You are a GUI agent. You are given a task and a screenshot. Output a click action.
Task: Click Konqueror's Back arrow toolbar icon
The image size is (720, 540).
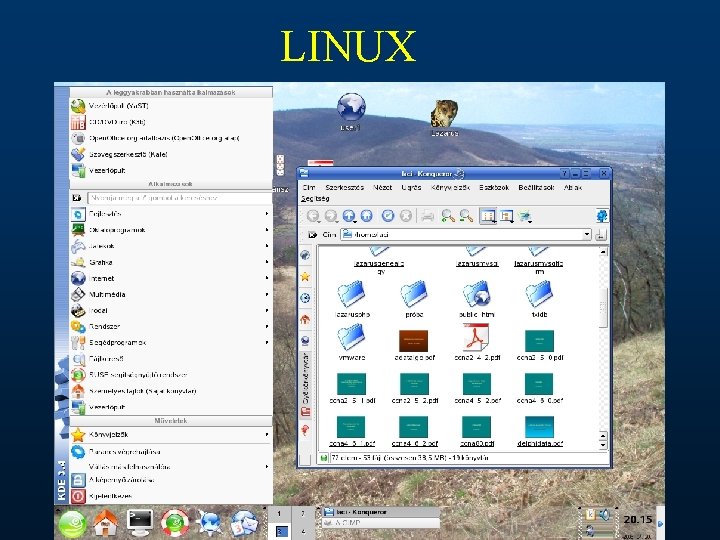point(314,216)
